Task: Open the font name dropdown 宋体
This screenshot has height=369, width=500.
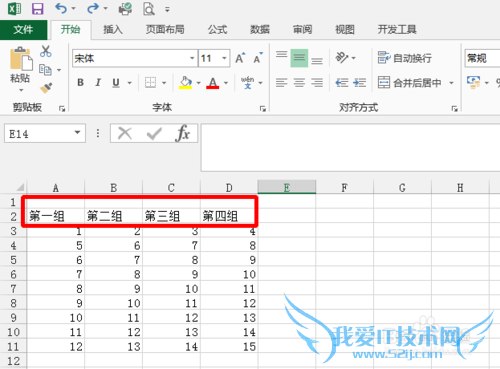Action: (192, 58)
